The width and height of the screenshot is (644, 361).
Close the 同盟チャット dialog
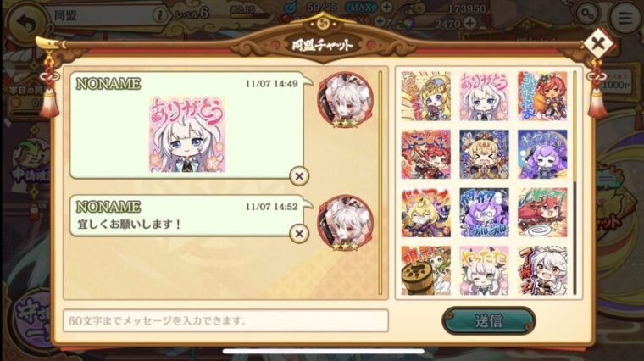(598, 43)
